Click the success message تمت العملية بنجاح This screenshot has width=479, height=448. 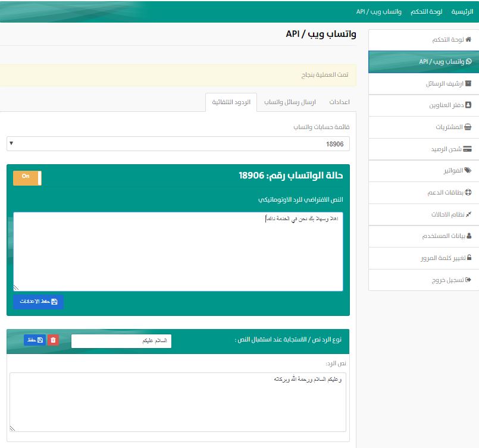click(x=325, y=75)
